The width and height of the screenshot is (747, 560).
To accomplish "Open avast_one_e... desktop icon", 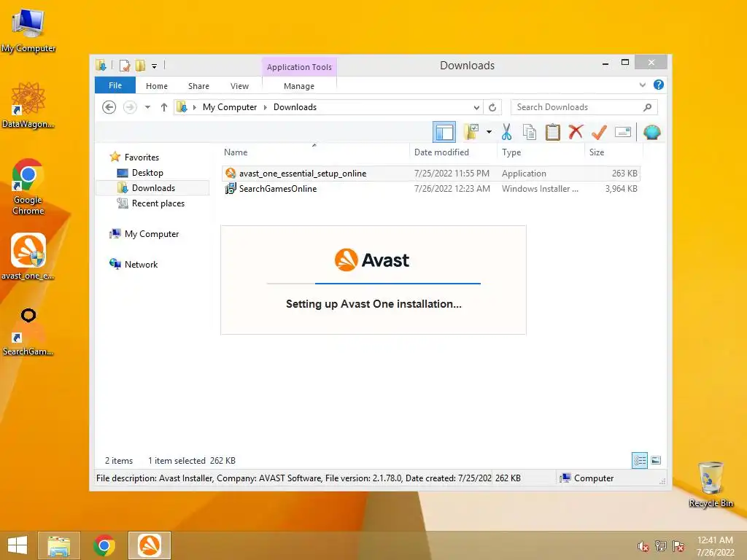I will [28, 257].
